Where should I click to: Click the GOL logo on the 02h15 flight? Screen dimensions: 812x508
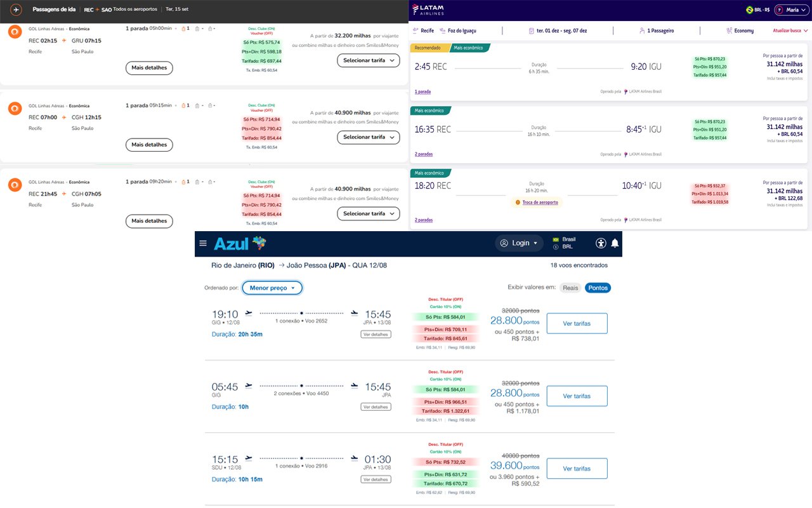[x=15, y=32]
